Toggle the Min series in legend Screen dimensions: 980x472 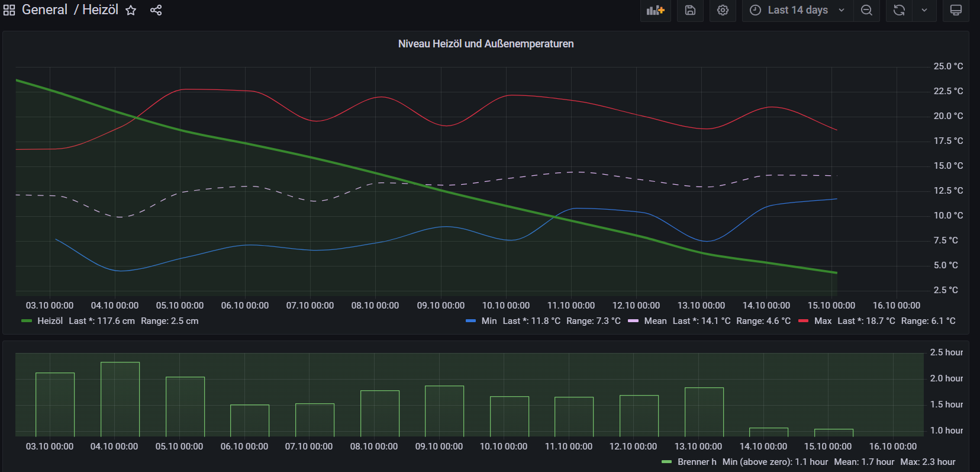(489, 321)
